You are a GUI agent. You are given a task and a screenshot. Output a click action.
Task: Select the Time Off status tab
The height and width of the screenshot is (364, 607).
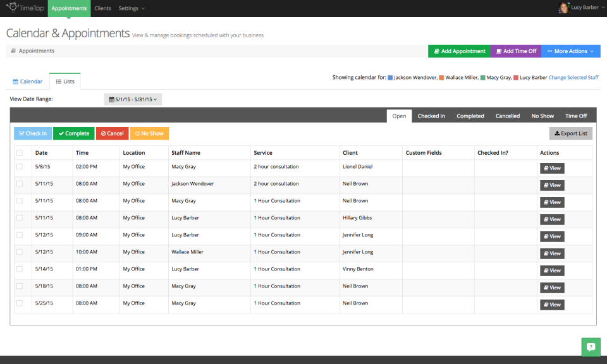point(576,116)
